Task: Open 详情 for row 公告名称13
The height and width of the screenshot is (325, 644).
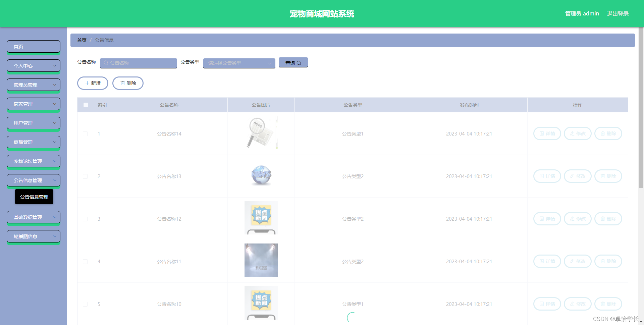Action: click(547, 176)
